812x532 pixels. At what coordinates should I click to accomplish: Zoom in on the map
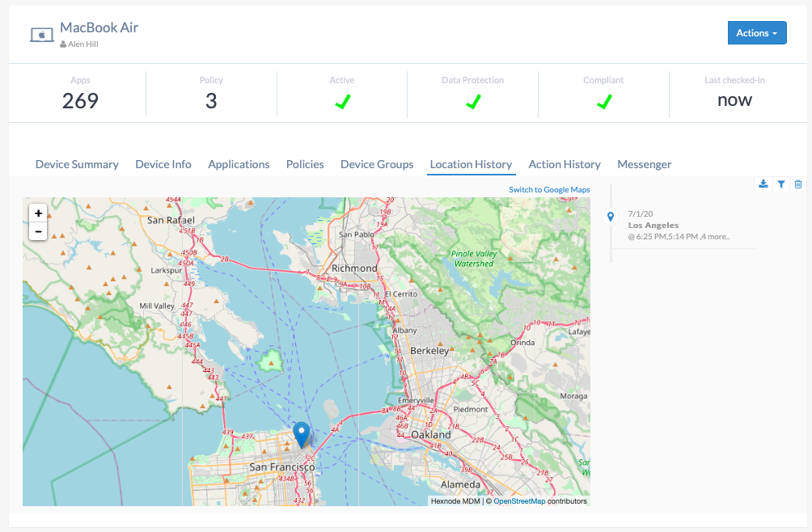[x=38, y=213]
